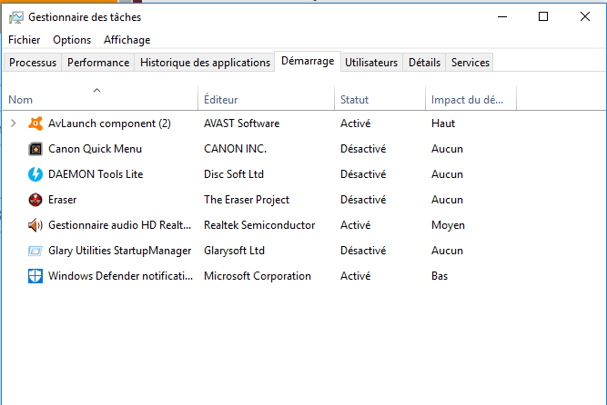The height and width of the screenshot is (405, 607).
Task: Go to the Utilisateurs tab
Action: 371,62
